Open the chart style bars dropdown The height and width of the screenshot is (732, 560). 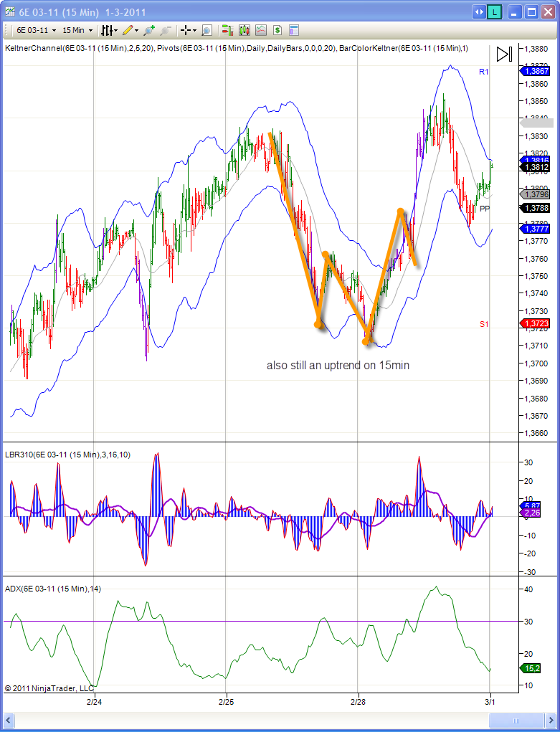point(110,30)
